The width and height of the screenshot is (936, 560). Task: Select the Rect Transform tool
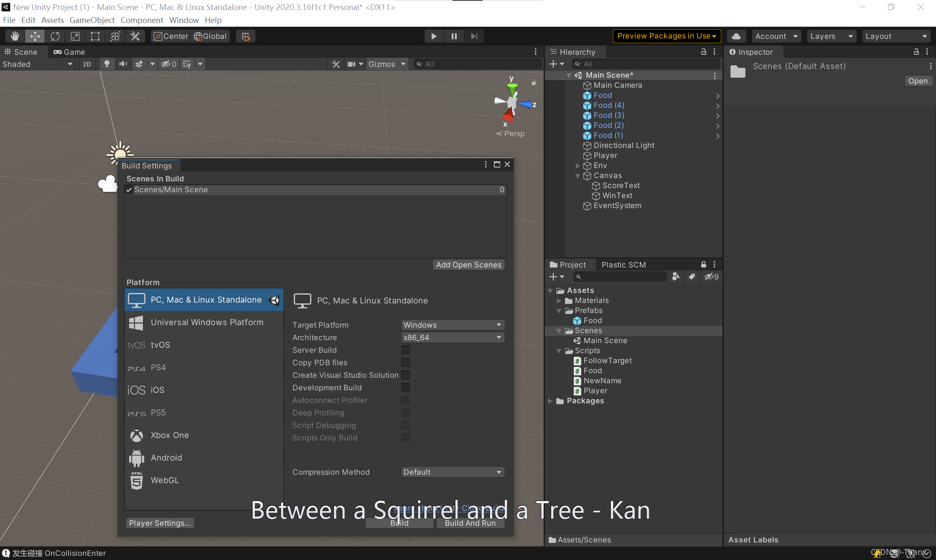pos(95,36)
